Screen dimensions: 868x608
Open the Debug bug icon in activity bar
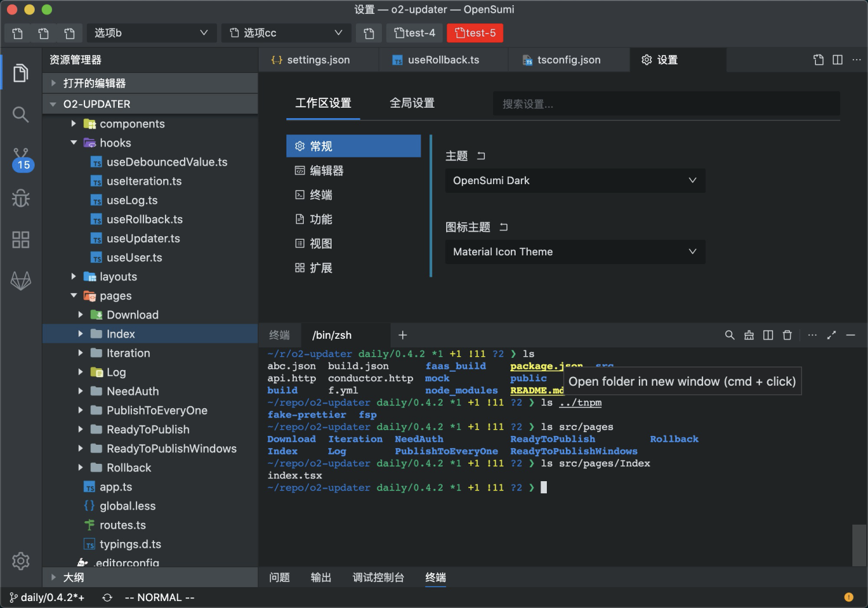pyautogui.click(x=21, y=198)
